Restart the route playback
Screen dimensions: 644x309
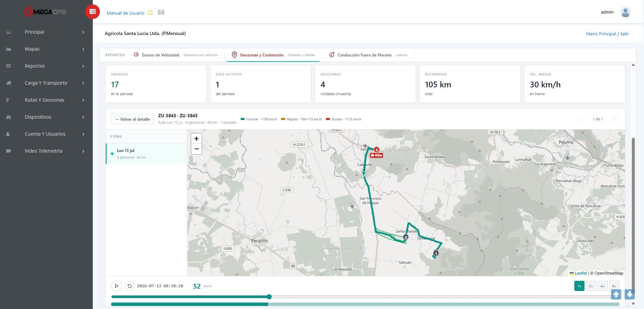(129, 286)
